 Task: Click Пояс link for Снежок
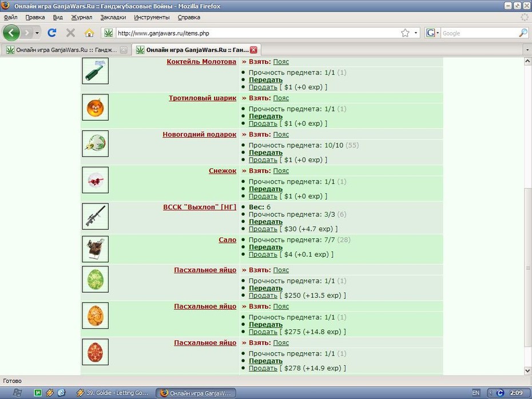(281, 171)
